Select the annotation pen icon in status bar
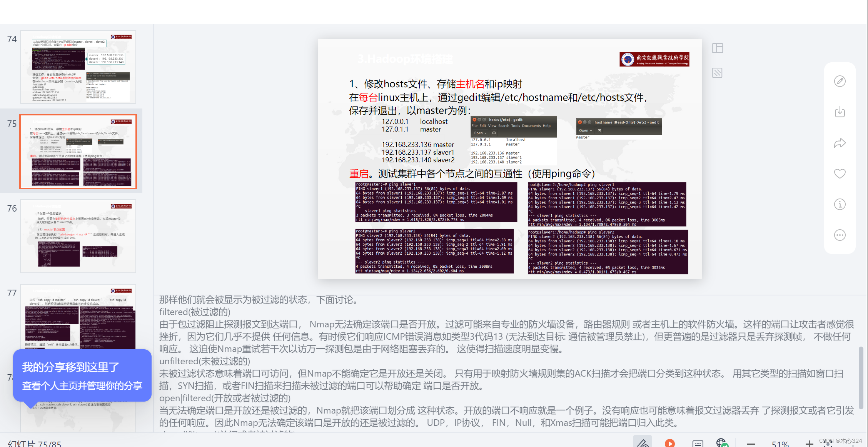The width and height of the screenshot is (868, 447). click(643, 442)
